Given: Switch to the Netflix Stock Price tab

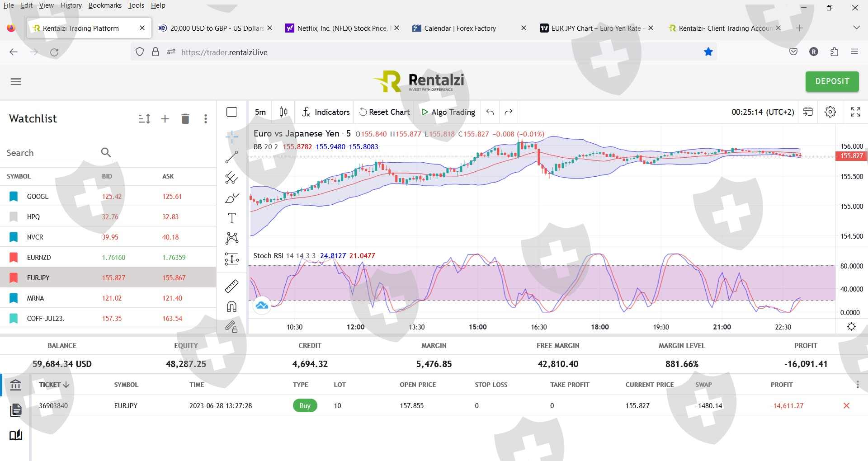Looking at the screenshot, I should (342, 28).
